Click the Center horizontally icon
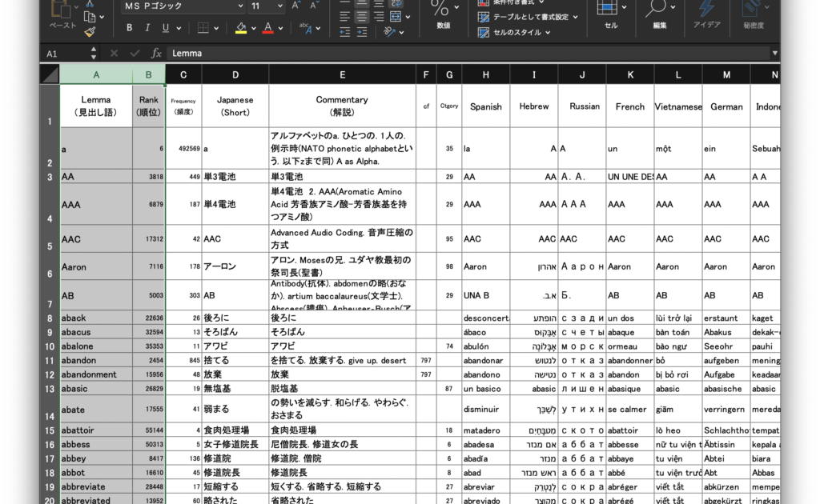This screenshot has width=820, height=504. point(361,18)
